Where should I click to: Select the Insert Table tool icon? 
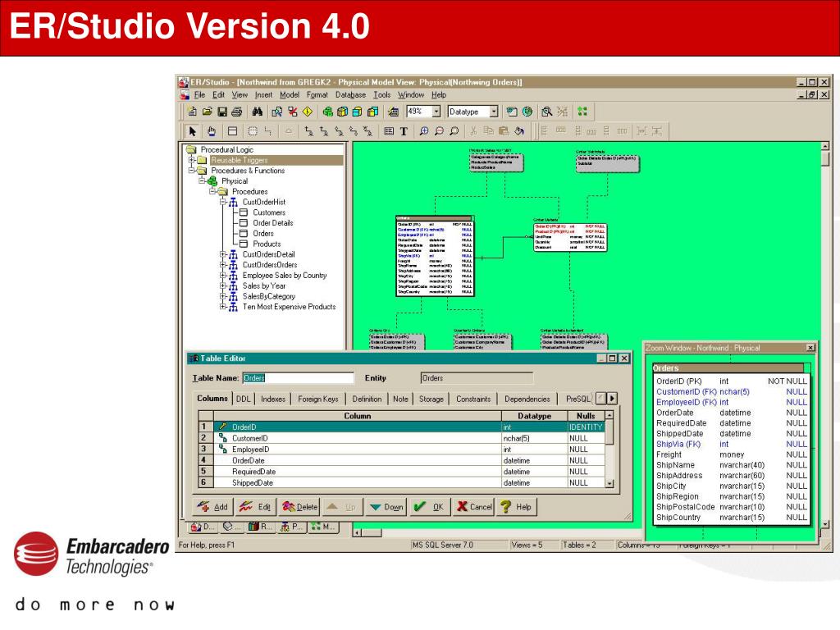(232, 131)
